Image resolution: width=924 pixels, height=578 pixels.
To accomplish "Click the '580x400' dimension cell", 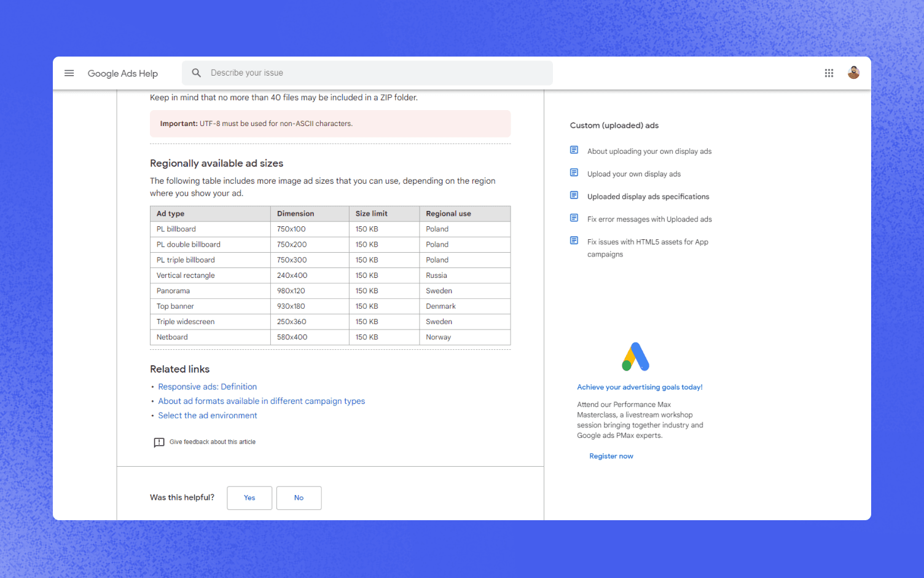I will [310, 337].
